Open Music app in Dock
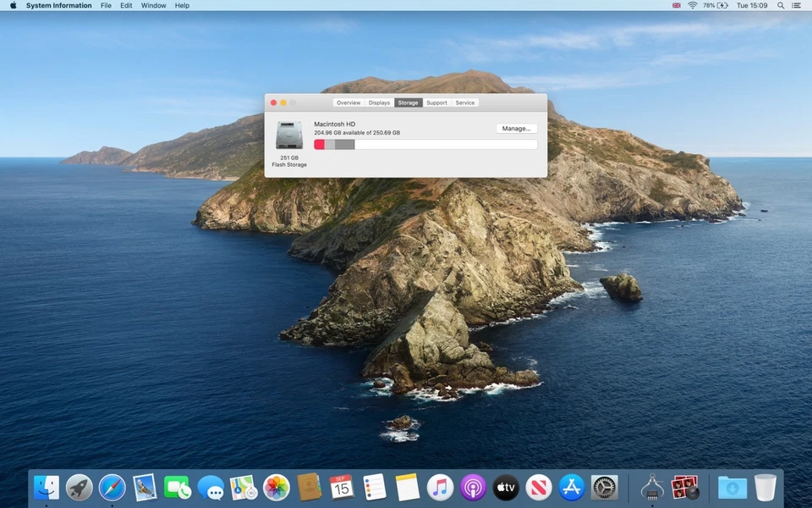Screen dimensions: 812x508 click(x=440, y=488)
